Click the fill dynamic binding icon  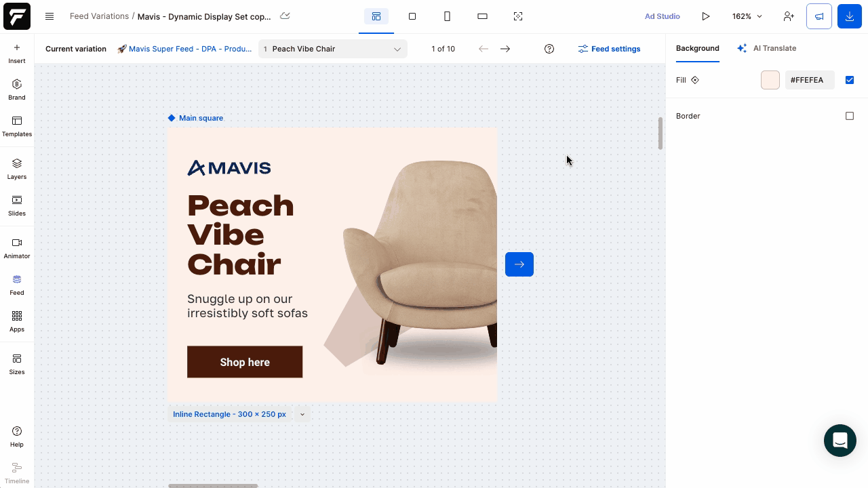click(695, 80)
